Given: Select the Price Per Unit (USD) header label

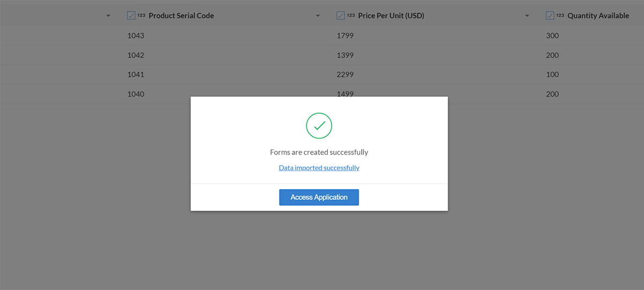Looking at the screenshot, I should point(391,16).
